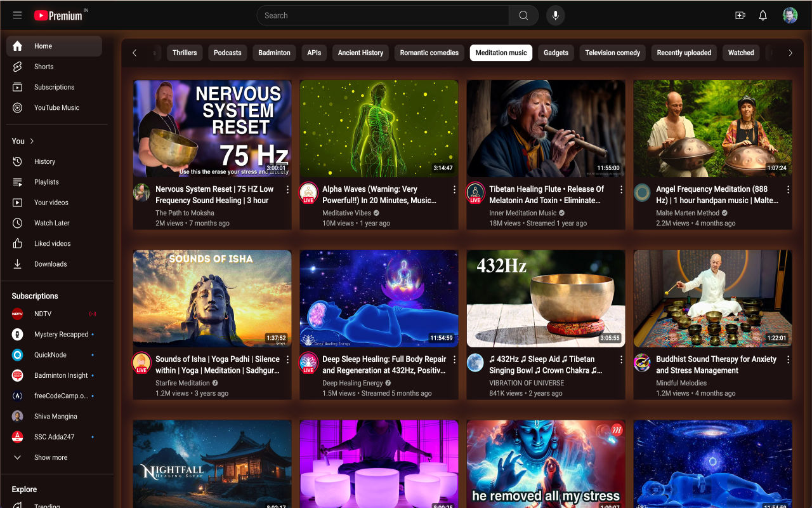Viewport: 812px width, 508px height.
Task: Open Deep Healing Energy channel avatar
Action: 308,363
